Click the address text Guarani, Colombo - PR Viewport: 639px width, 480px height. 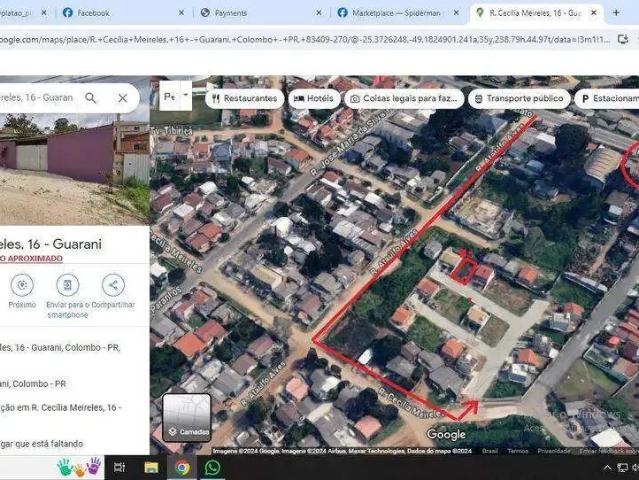[33, 384]
